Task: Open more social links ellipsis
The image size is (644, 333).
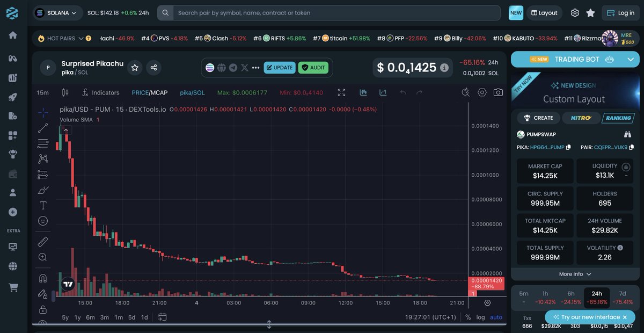Action: coord(255,68)
